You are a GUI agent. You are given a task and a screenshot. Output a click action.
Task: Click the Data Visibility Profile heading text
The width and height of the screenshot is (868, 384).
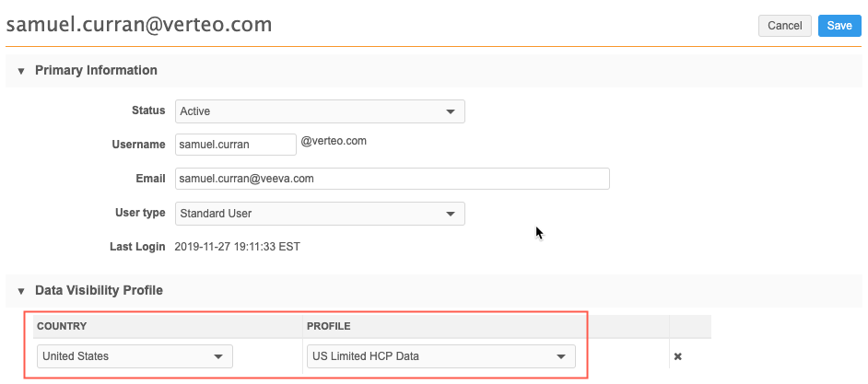coord(99,290)
